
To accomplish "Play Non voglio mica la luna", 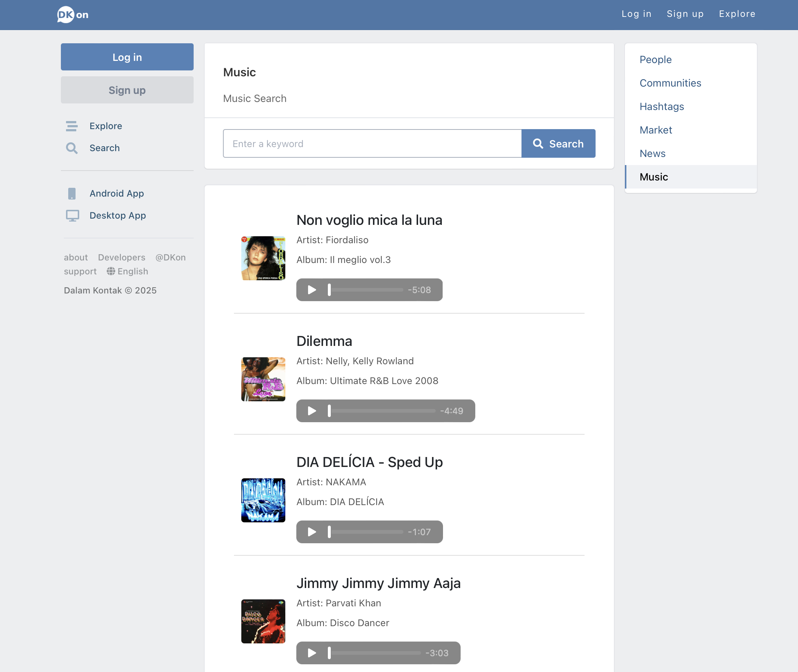I will tap(312, 290).
